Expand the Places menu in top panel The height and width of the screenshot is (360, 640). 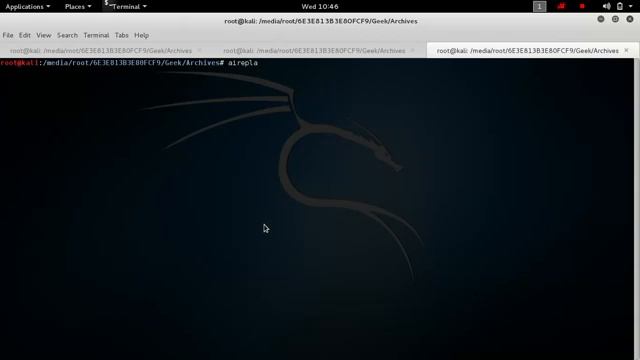78,7
